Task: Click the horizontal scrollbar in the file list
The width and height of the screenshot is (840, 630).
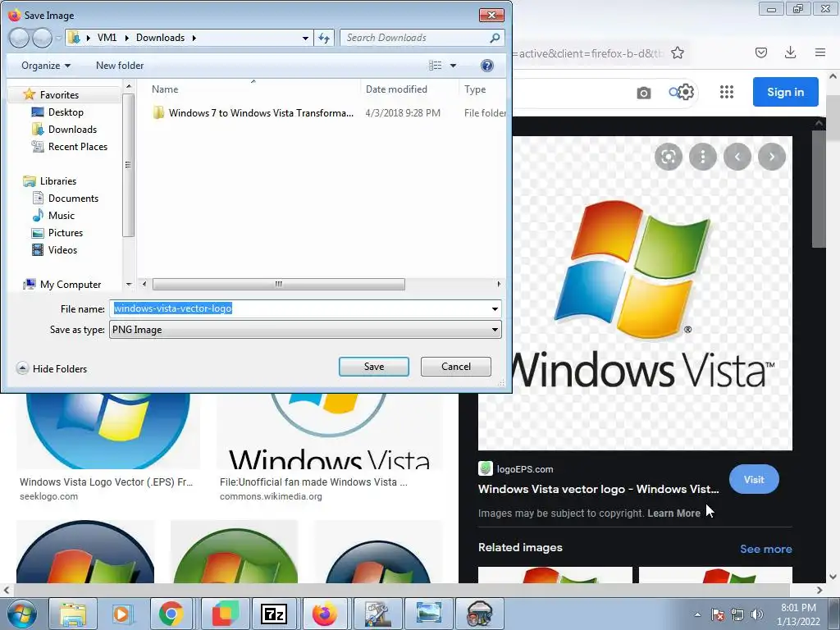Action: click(x=279, y=284)
